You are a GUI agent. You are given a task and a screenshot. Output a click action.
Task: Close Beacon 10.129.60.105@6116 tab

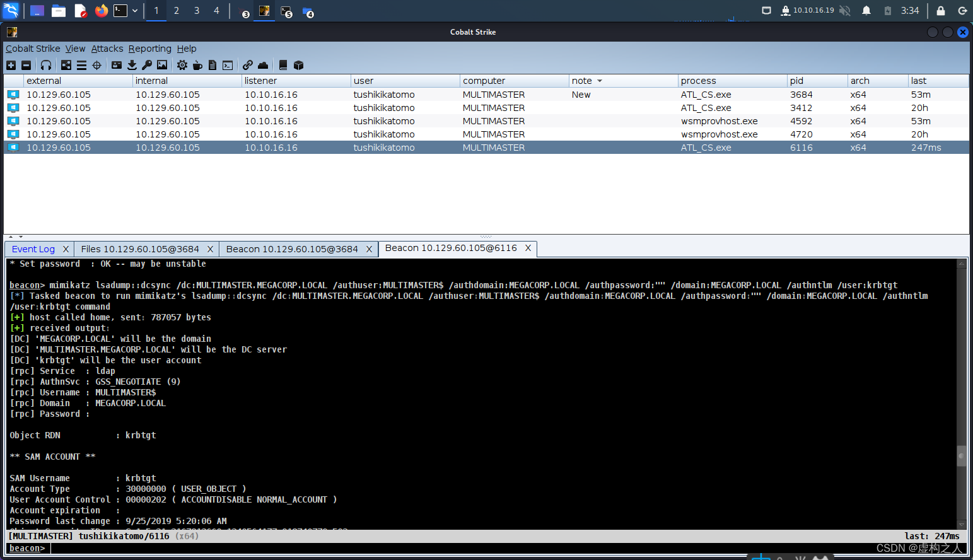528,248
